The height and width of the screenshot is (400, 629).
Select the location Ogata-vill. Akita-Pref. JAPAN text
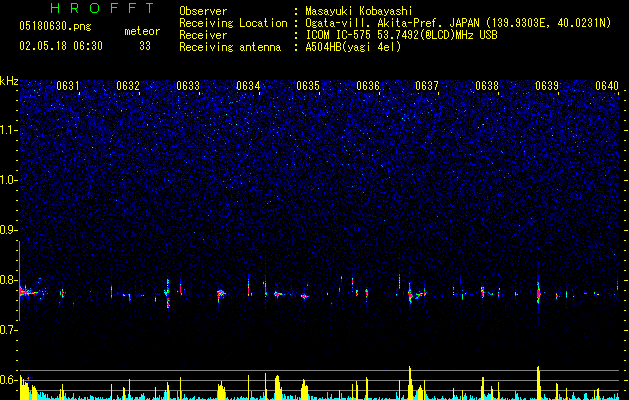[392, 23]
